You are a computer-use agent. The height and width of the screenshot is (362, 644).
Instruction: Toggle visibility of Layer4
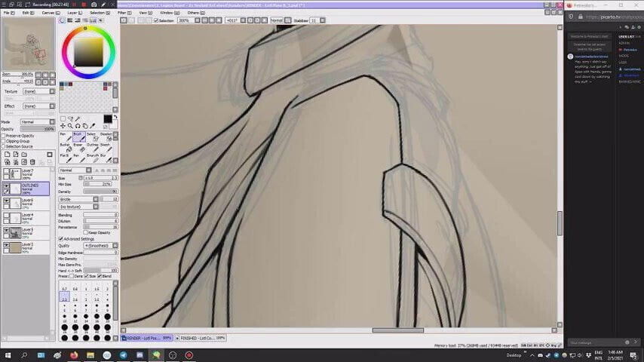coord(6,216)
